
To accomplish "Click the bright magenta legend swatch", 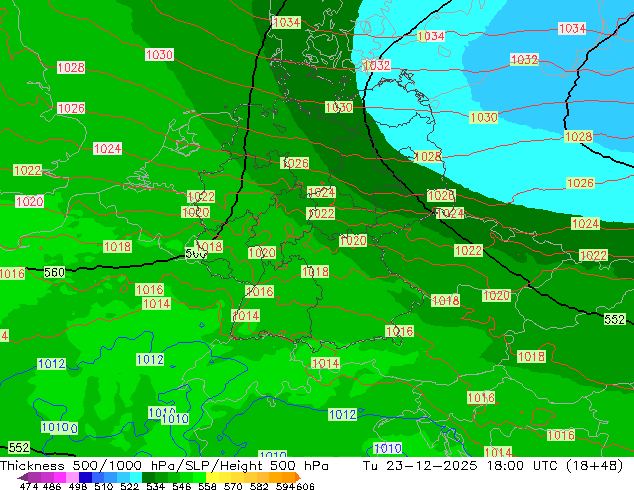I will 60,477.
